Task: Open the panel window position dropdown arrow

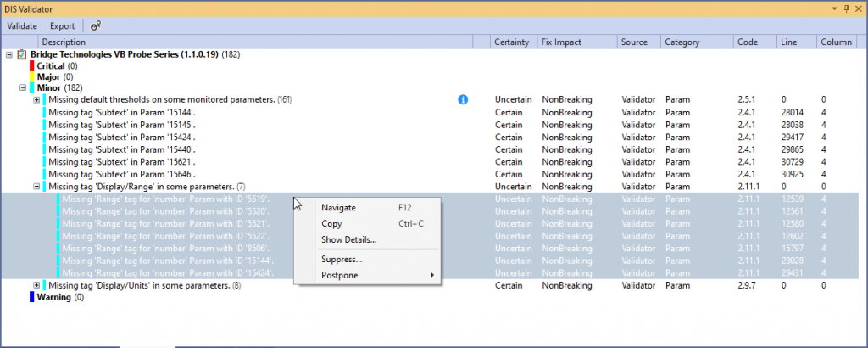Action: click(x=834, y=8)
